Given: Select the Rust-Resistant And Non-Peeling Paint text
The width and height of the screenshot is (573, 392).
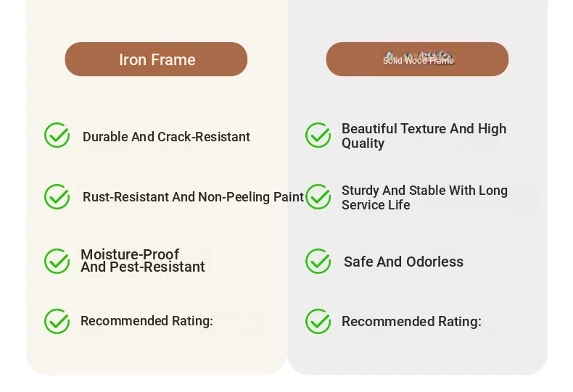Looking at the screenshot, I should (194, 197).
